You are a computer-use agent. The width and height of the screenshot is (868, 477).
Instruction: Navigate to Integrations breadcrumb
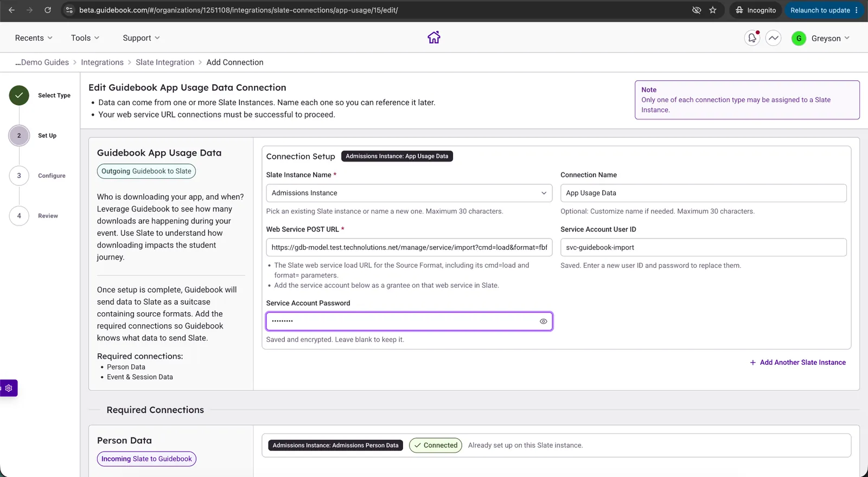(x=103, y=62)
